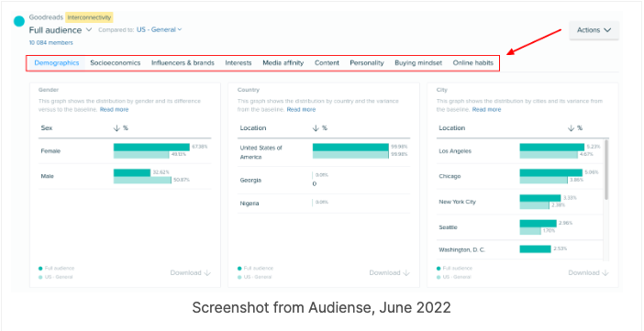Click Read more in the Country card

[x=301, y=110]
